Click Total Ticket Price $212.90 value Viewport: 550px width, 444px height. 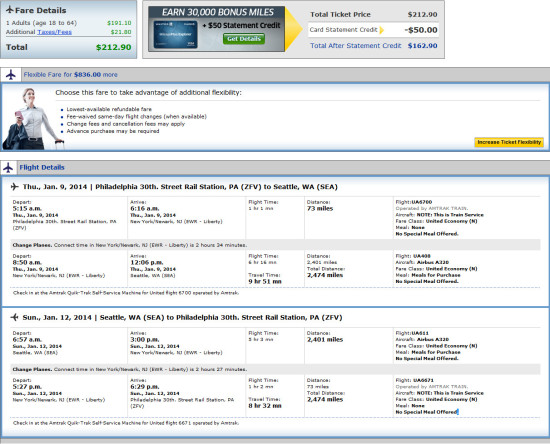(422, 14)
